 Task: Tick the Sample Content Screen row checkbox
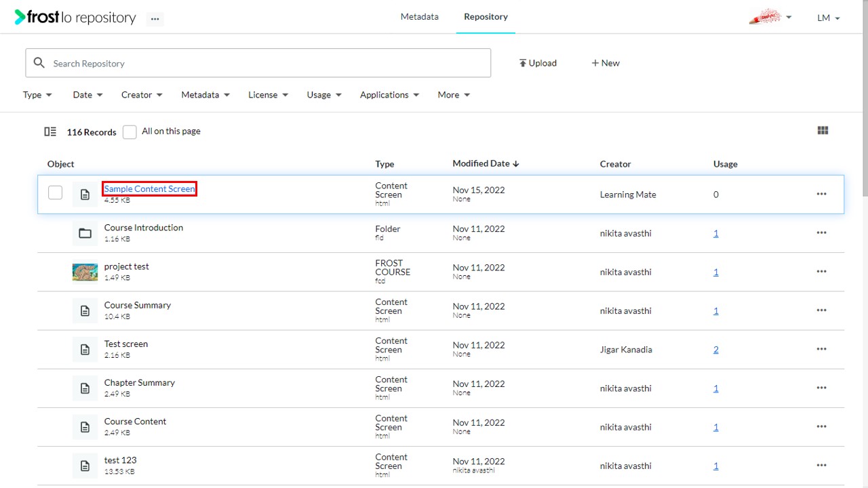click(55, 193)
